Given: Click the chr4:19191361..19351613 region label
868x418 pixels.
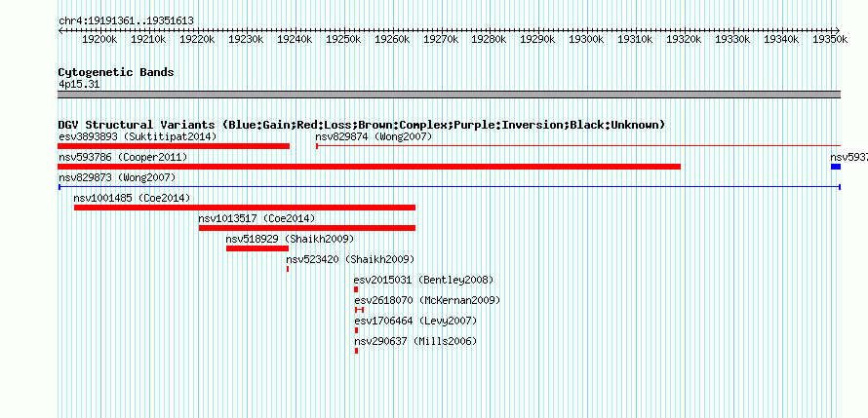Looking at the screenshot, I should pyautogui.click(x=126, y=21).
